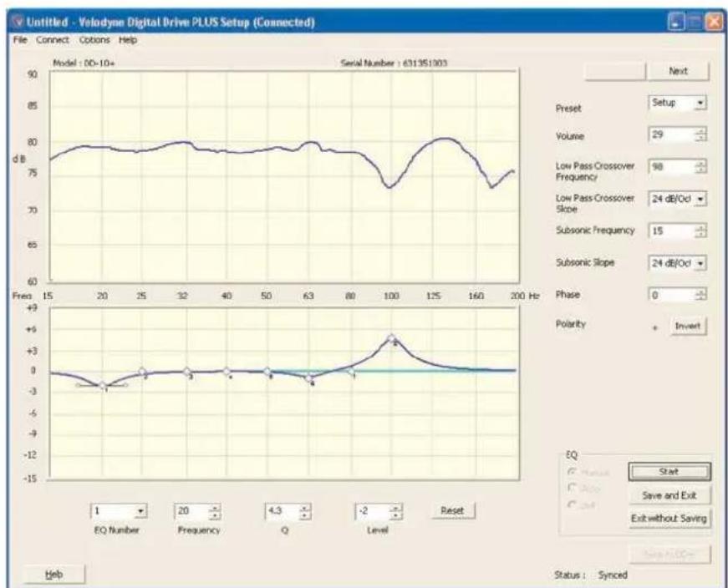Adjust Low Pass Crossover Frequency spinner
Screen dimensions: 728x588
tap(701, 166)
